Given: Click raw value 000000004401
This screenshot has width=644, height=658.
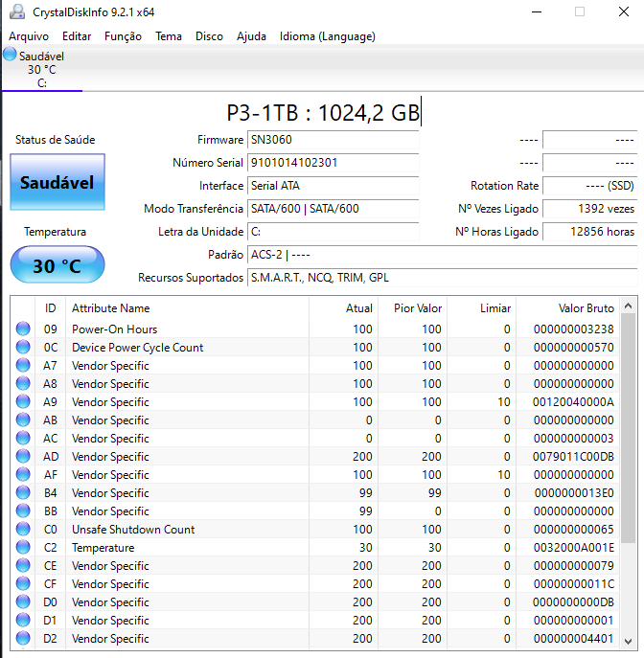Looking at the screenshot, I should pyautogui.click(x=573, y=639).
